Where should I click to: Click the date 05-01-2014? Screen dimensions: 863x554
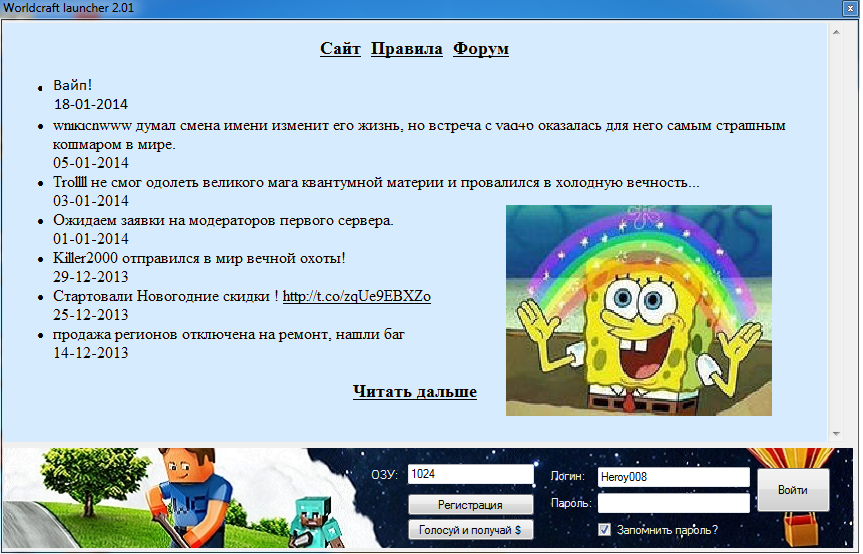click(x=91, y=163)
